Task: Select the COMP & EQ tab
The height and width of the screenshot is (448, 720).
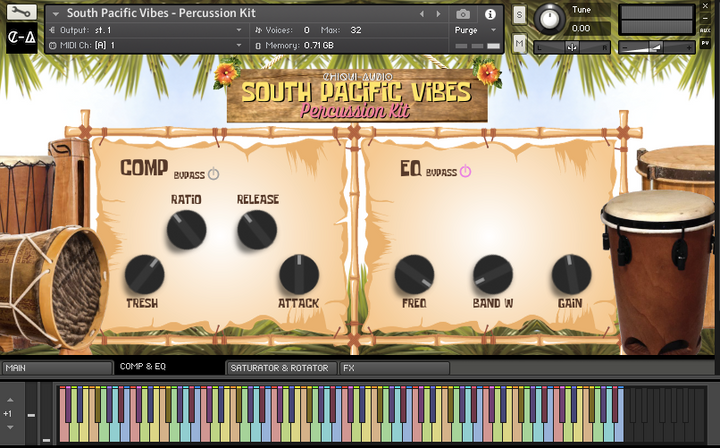Action: (x=169, y=367)
